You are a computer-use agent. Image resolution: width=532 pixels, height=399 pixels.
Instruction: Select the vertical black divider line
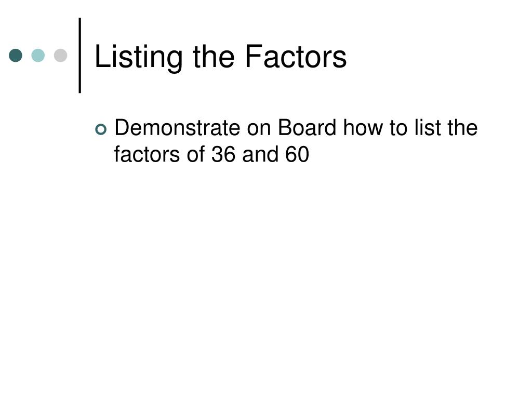80,55
